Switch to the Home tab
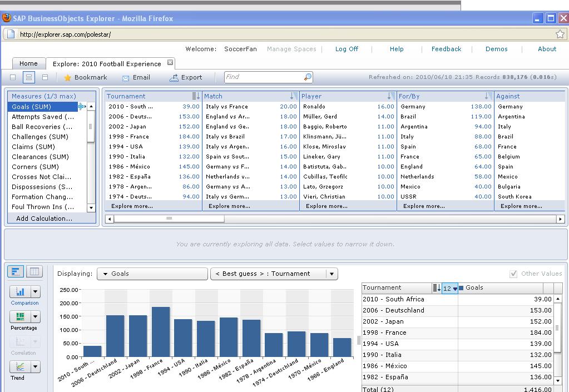The image size is (569, 392). tap(29, 63)
